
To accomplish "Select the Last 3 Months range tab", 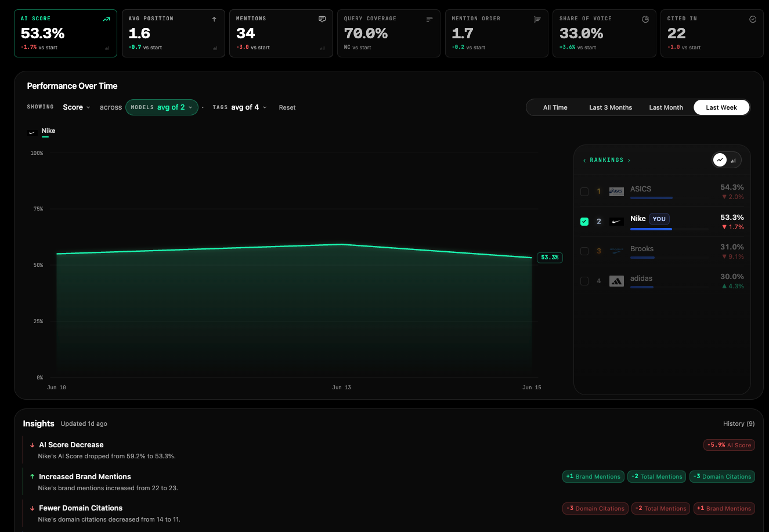I will (611, 107).
